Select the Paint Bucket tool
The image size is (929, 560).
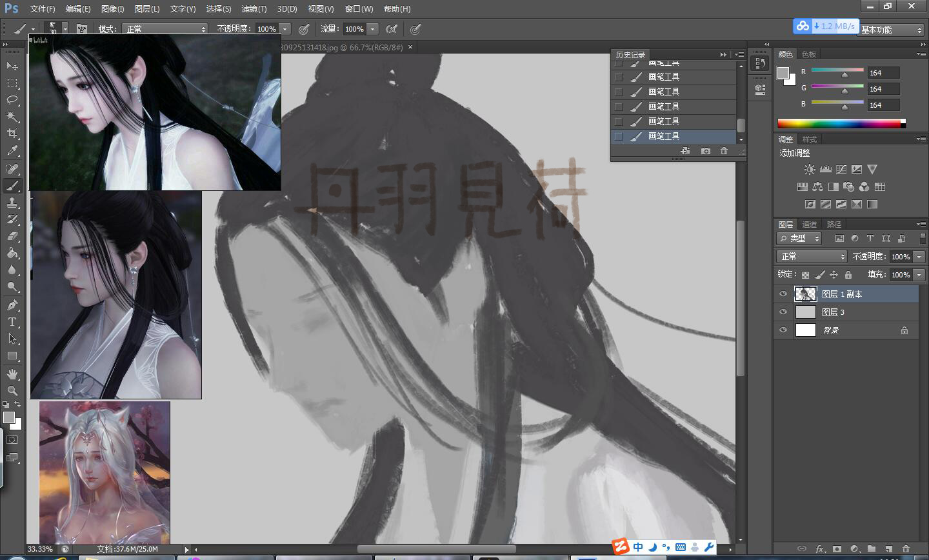(x=12, y=253)
